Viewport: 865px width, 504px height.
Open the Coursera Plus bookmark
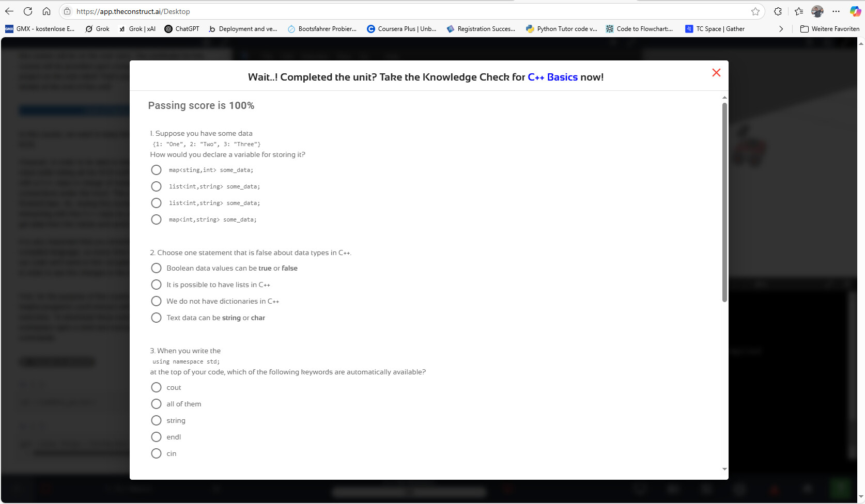402,29
